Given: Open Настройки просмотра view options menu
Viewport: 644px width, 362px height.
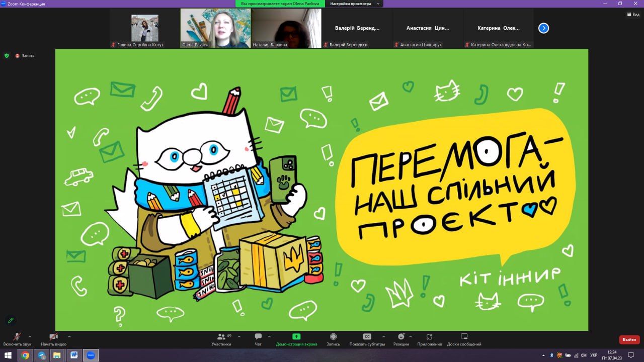Looking at the screenshot, I should click(354, 4).
